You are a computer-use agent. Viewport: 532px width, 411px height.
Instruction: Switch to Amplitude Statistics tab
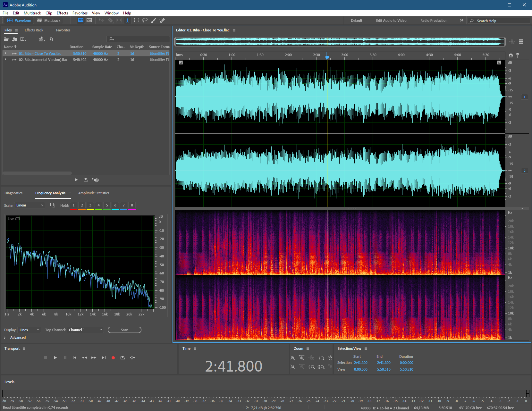point(94,193)
